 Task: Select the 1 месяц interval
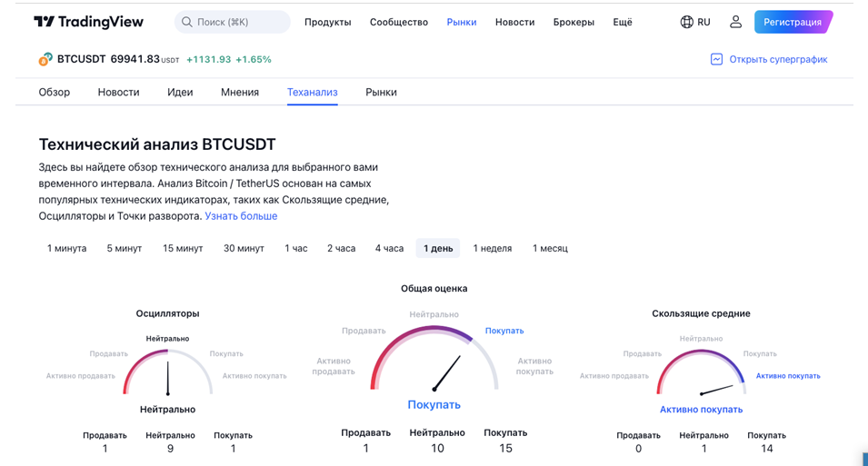pos(550,249)
